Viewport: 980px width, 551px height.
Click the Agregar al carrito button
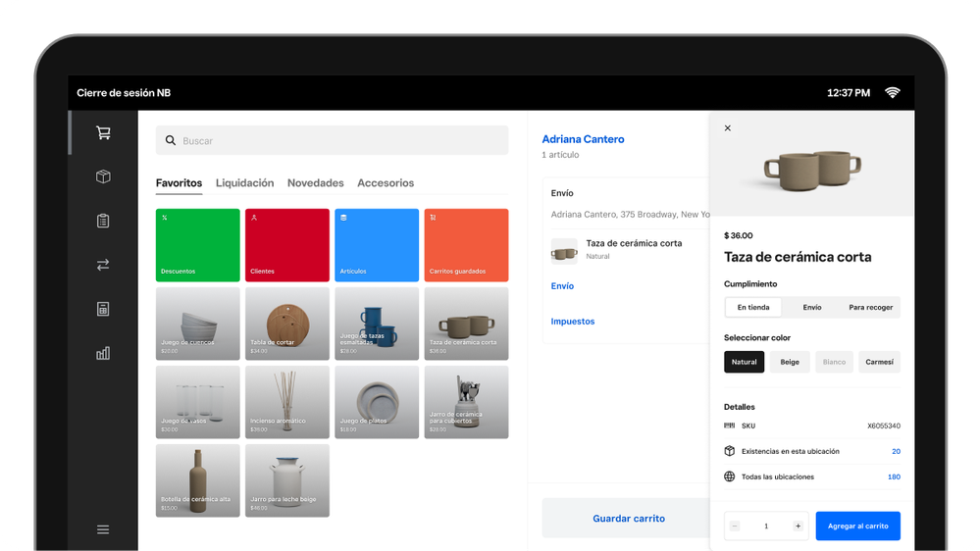point(857,526)
